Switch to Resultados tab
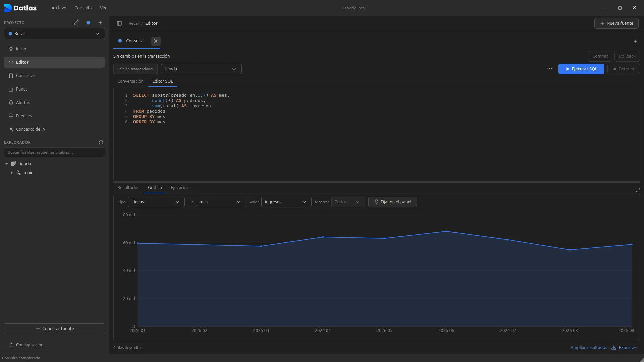Image resolution: width=644 pixels, height=362 pixels. coord(128,188)
